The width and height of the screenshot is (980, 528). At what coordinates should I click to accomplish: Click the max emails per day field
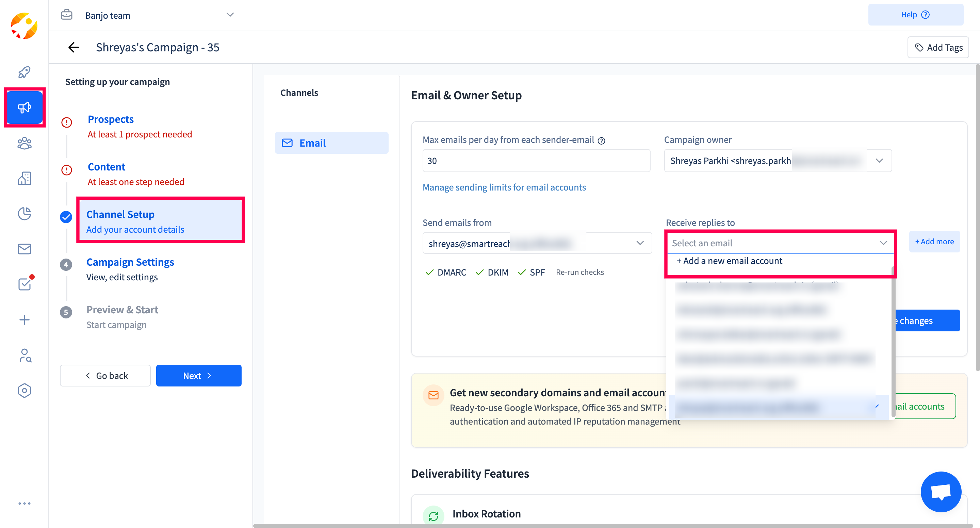tap(536, 161)
